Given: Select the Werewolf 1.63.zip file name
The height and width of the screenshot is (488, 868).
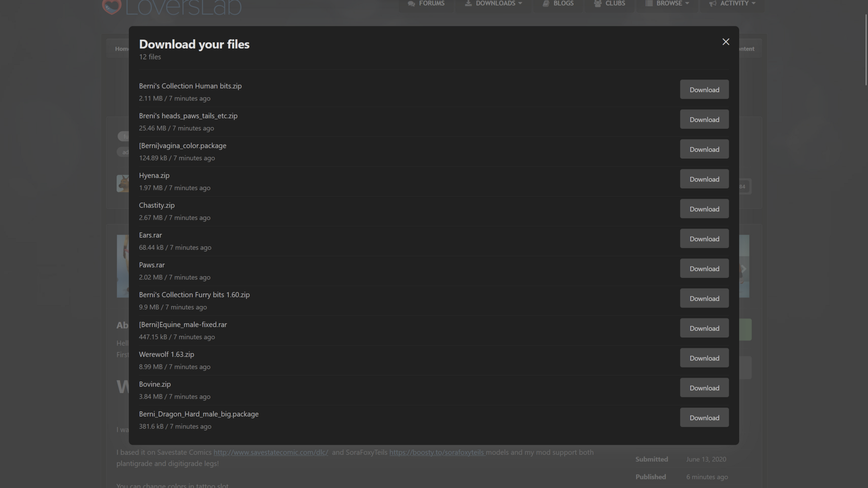Looking at the screenshot, I should click(166, 354).
